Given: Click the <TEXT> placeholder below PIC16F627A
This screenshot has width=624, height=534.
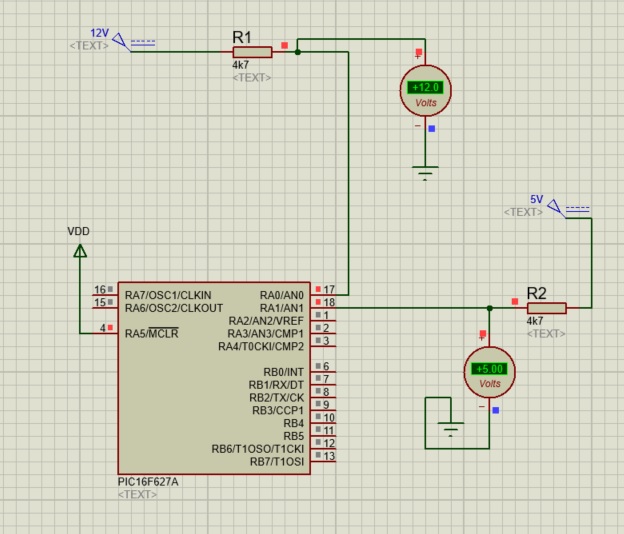Looking at the screenshot, I should point(138,495).
